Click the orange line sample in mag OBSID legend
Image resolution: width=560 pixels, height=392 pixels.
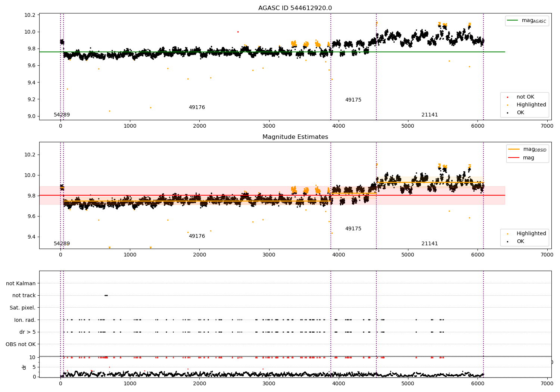coord(514,149)
